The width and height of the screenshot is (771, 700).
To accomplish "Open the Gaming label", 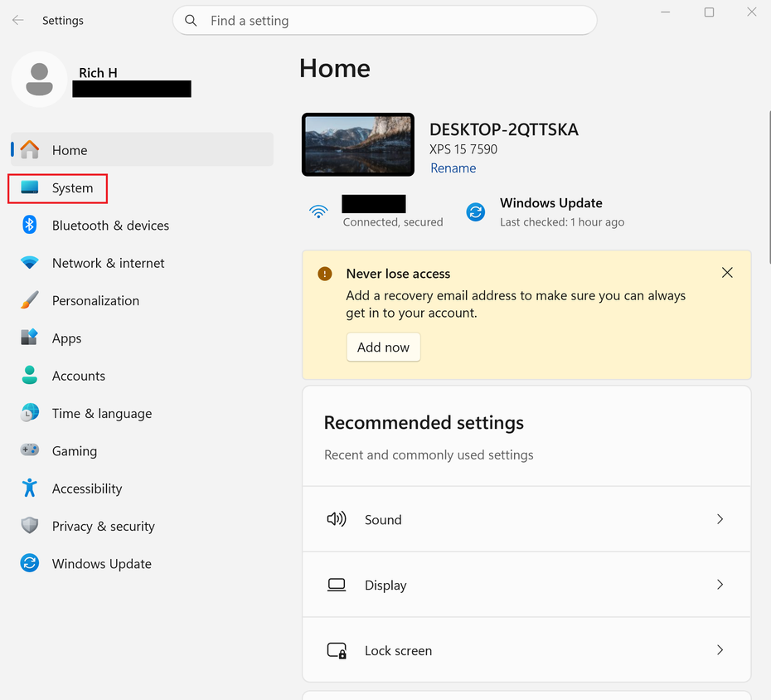I will point(75,451).
